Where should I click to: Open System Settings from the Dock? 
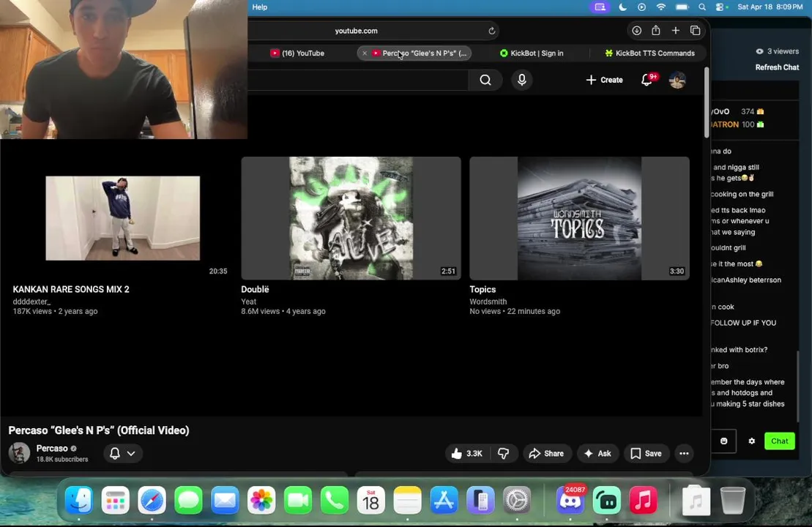pos(518,500)
